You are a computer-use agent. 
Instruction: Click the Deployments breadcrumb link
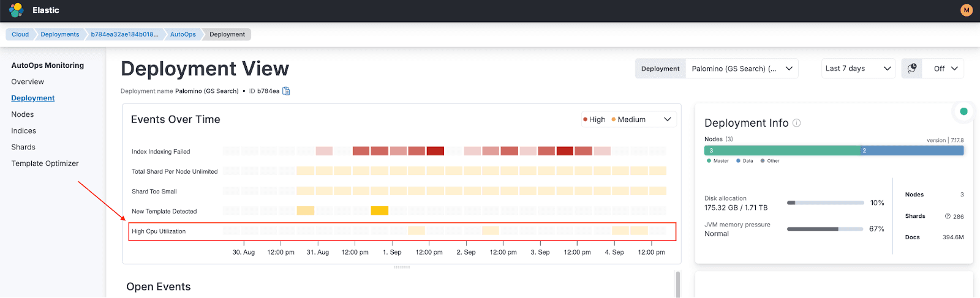click(x=60, y=34)
